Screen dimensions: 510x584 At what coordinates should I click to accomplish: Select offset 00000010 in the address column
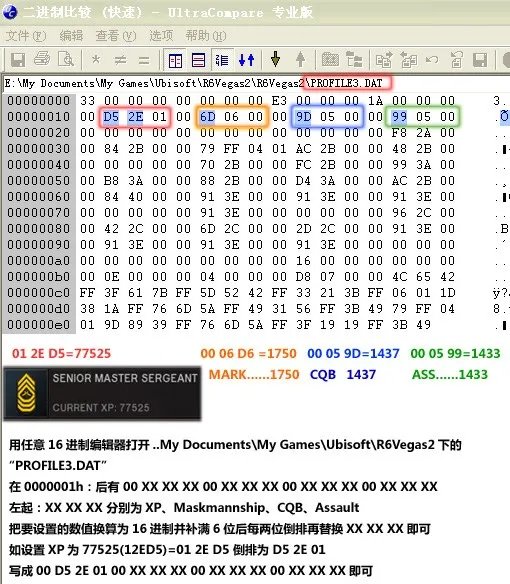pos(39,117)
